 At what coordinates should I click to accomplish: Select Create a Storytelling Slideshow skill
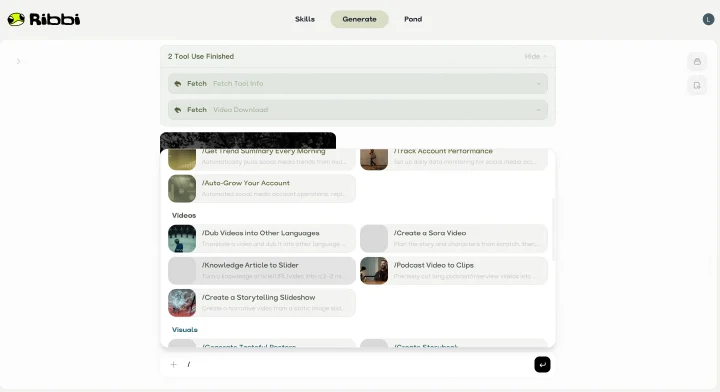tap(262, 302)
